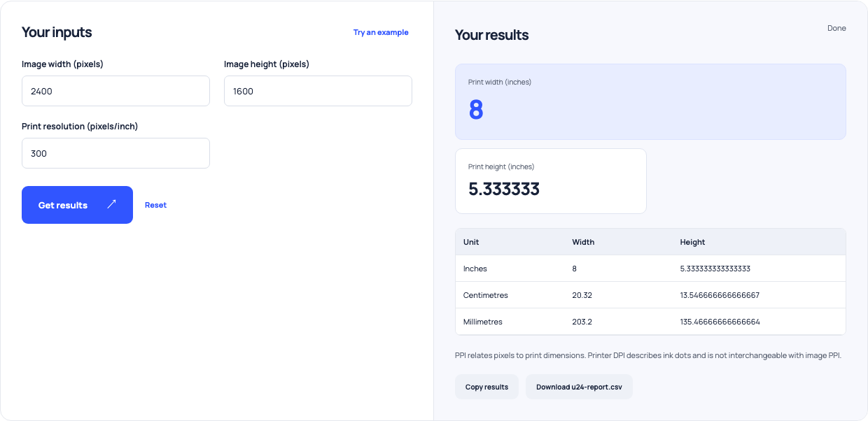Click the Print height (inches) label
Viewport: 868px width, 421px height.
[501, 166]
